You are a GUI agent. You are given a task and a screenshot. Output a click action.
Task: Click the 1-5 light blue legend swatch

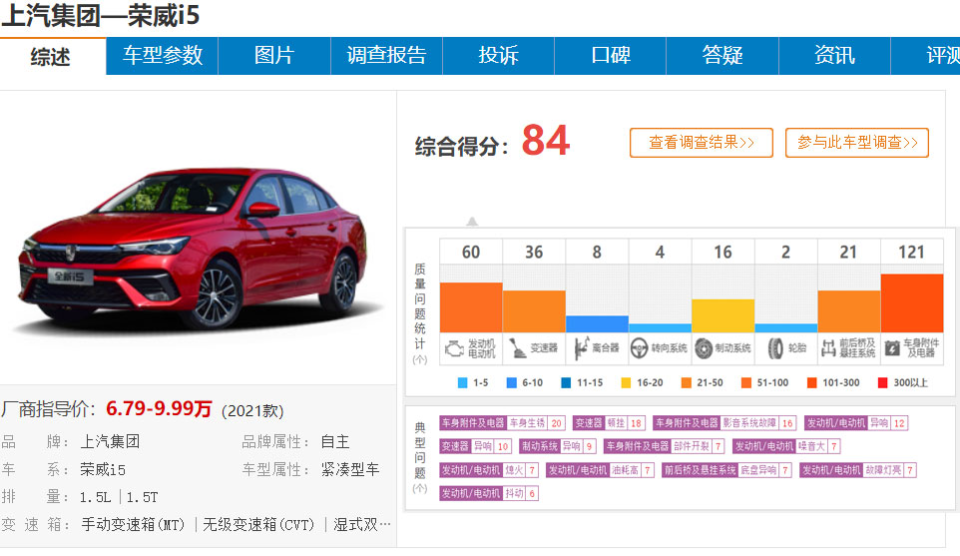click(x=462, y=383)
